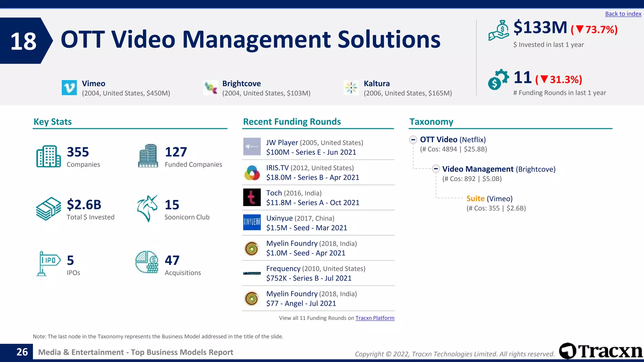Click the 5 IPOs stat
Viewport: 644px width, 362px height.
[x=73, y=265]
